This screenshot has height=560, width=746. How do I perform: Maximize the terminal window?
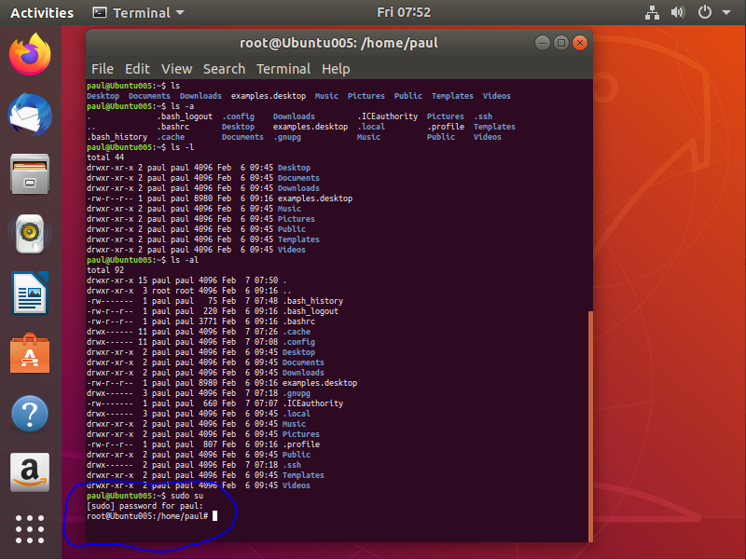coord(561,43)
